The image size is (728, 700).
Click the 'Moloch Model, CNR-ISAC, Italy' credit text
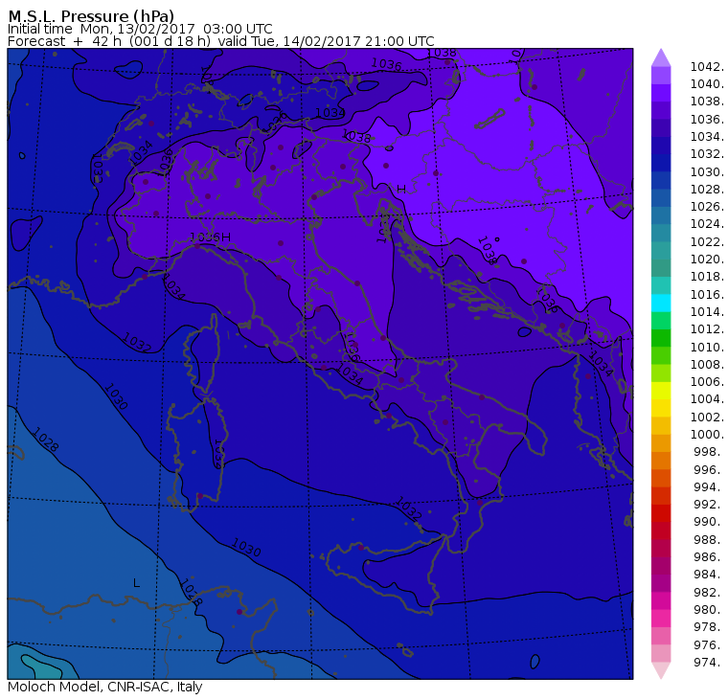tap(105, 687)
